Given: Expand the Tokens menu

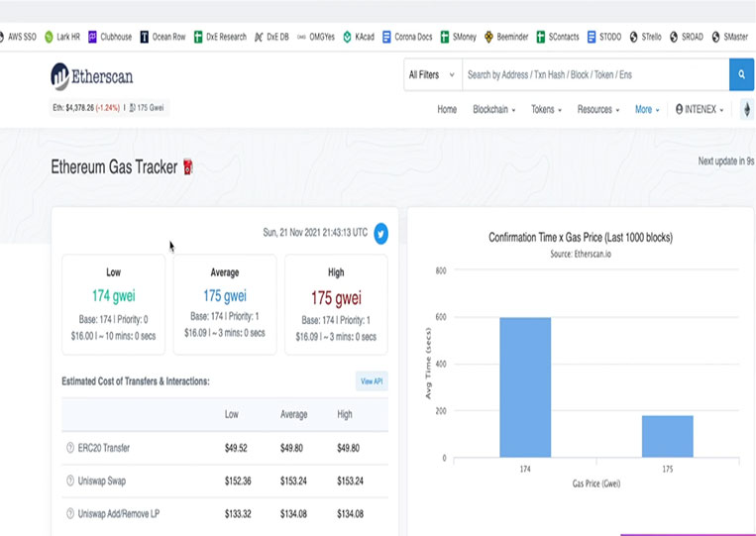Looking at the screenshot, I should [x=546, y=109].
